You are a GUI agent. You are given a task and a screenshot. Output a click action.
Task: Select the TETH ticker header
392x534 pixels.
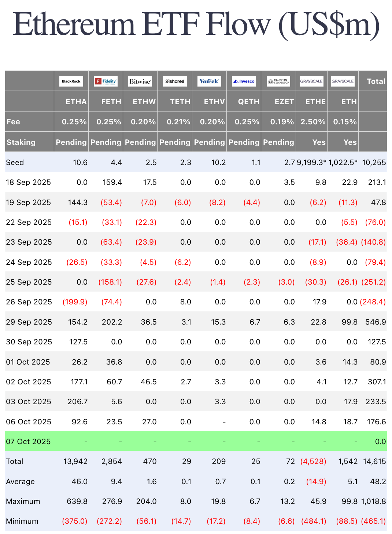tap(180, 102)
